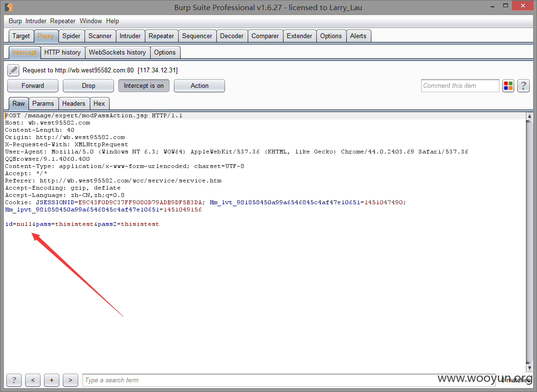Switch to the Sequencer tab

197,36
